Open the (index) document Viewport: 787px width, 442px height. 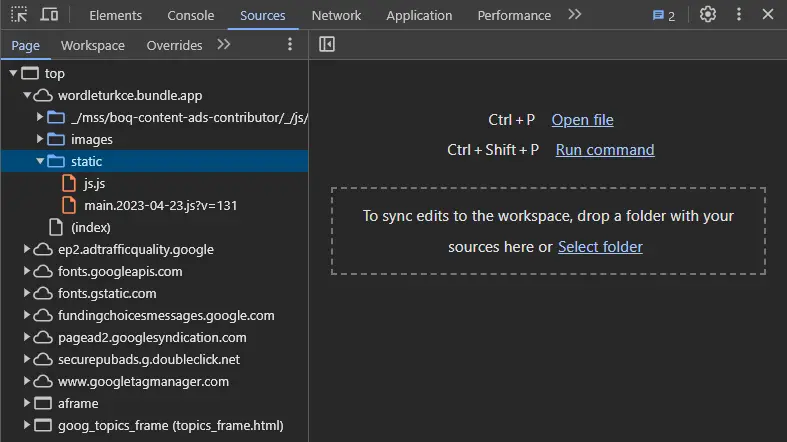click(91, 228)
